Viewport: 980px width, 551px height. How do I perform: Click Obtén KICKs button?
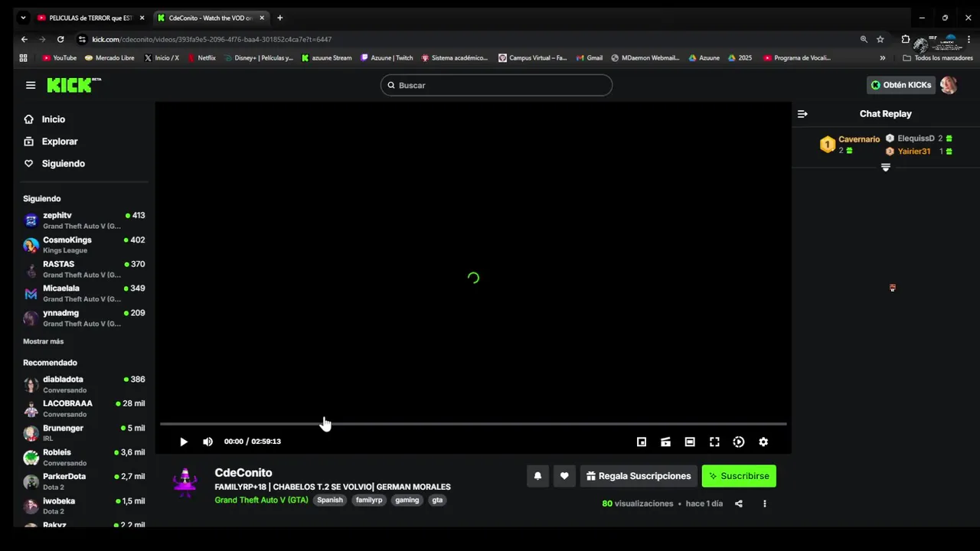[x=901, y=85]
